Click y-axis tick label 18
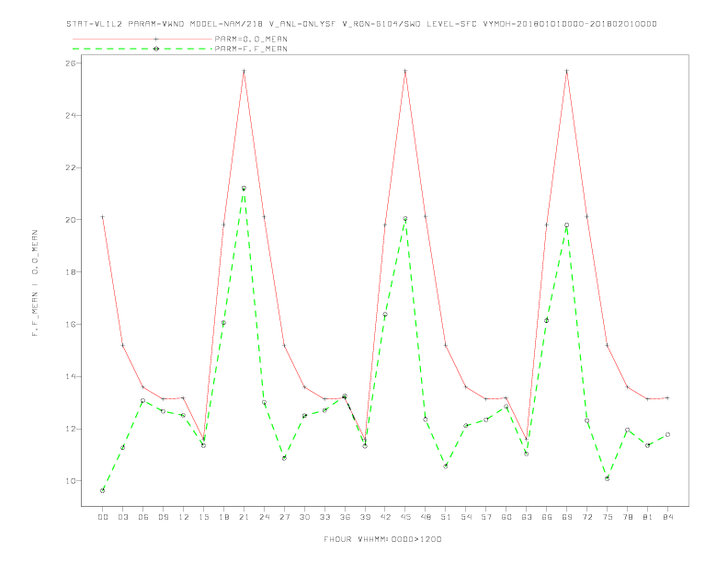The height and width of the screenshot is (563, 728). 71,272
